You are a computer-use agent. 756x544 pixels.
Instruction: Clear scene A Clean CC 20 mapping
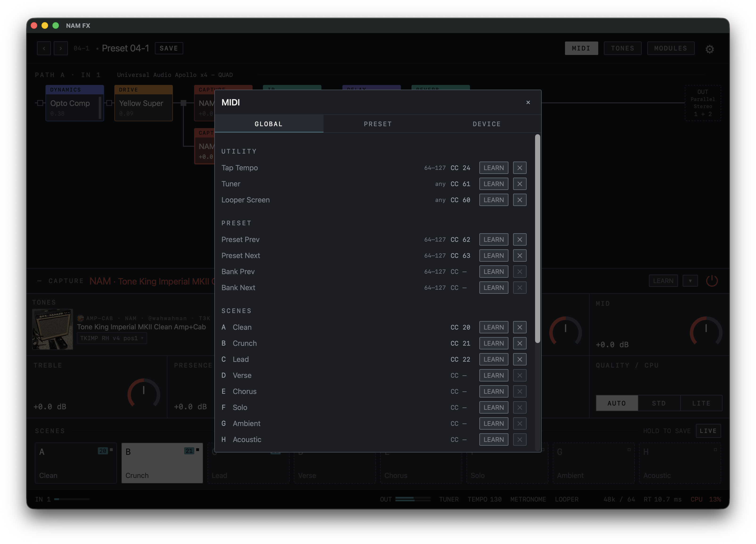click(x=520, y=327)
